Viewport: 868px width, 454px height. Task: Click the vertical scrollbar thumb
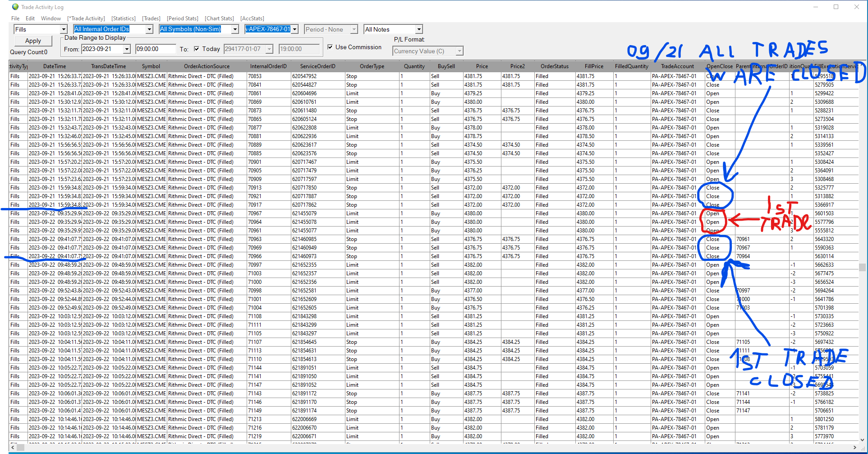coord(863,267)
